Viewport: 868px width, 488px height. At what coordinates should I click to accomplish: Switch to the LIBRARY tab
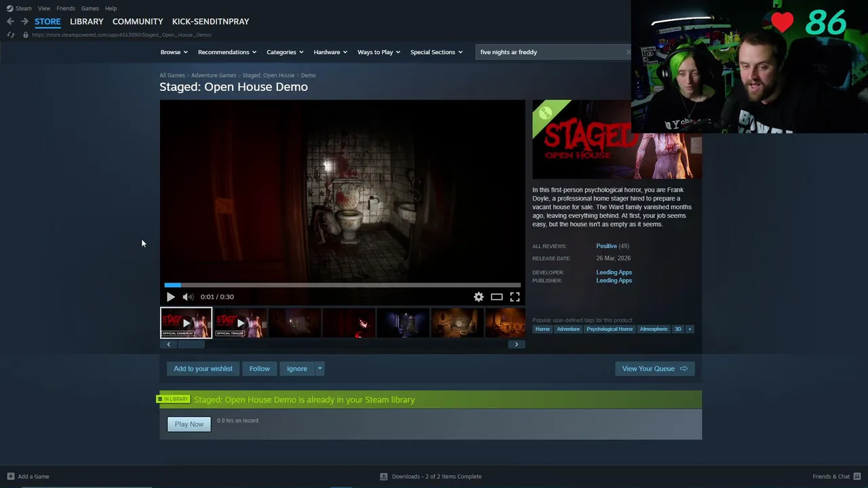click(x=87, y=22)
